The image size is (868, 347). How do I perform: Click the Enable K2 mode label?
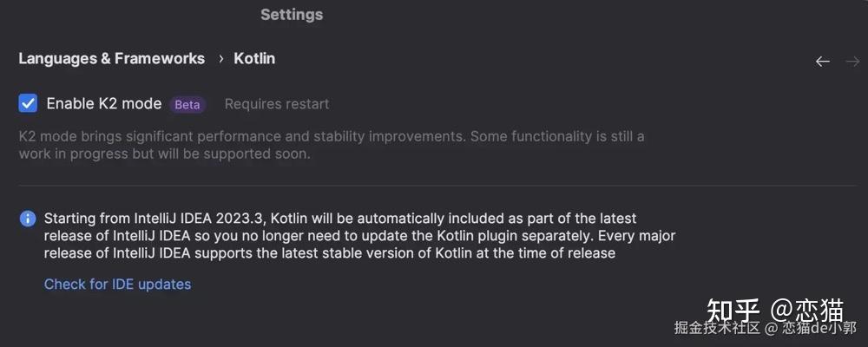[104, 104]
